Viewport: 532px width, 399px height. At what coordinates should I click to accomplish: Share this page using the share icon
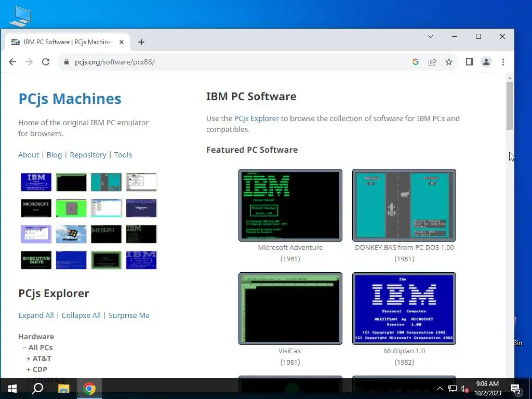pos(432,62)
